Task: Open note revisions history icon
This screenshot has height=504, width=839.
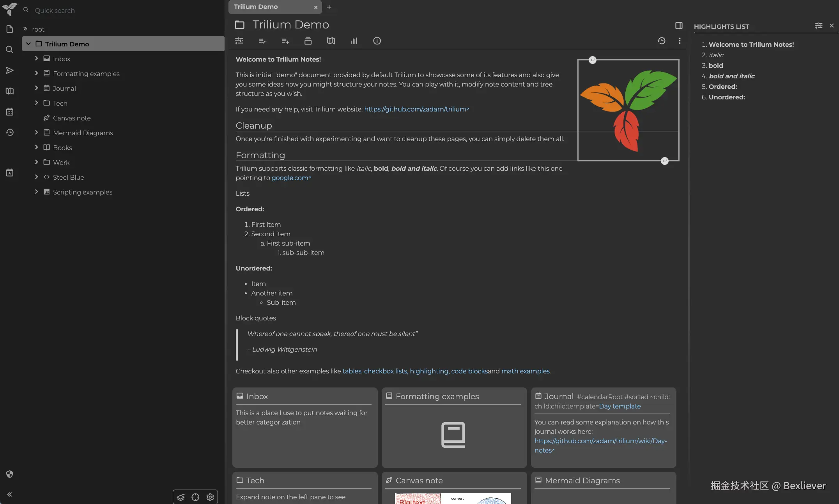Action: [x=662, y=41]
